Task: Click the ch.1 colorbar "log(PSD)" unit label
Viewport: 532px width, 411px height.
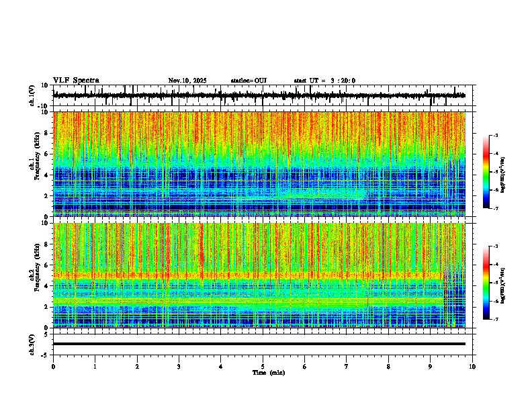Action: (503, 175)
